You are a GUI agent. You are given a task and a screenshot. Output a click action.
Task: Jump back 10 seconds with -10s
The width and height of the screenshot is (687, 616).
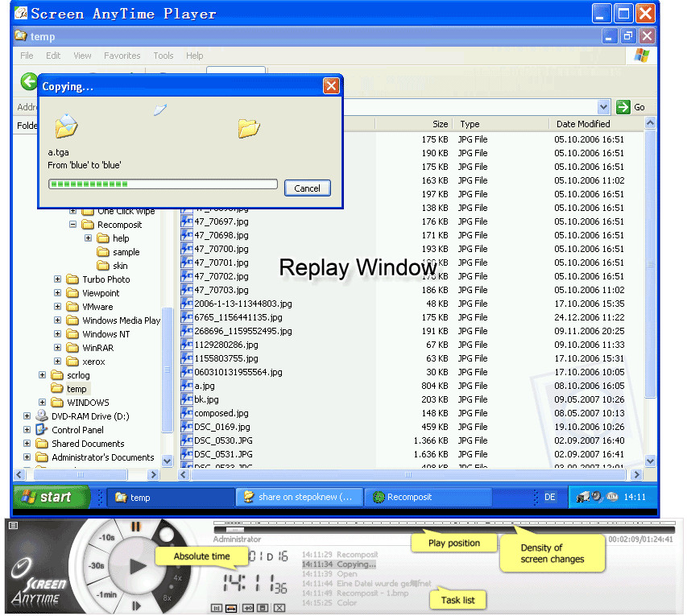pyautogui.click(x=106, y=537)
